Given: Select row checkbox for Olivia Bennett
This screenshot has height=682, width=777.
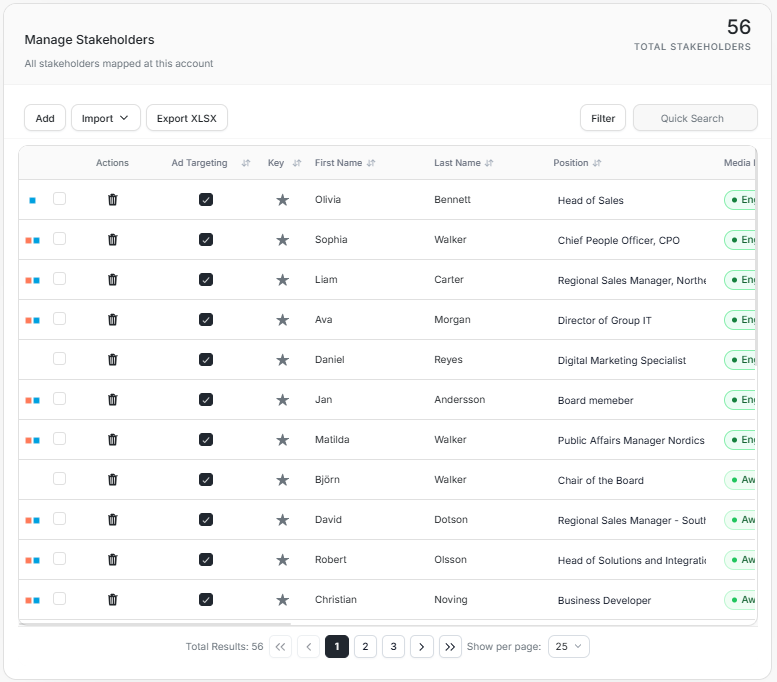Looking at the screenshot, I should [x=59, y=199].
